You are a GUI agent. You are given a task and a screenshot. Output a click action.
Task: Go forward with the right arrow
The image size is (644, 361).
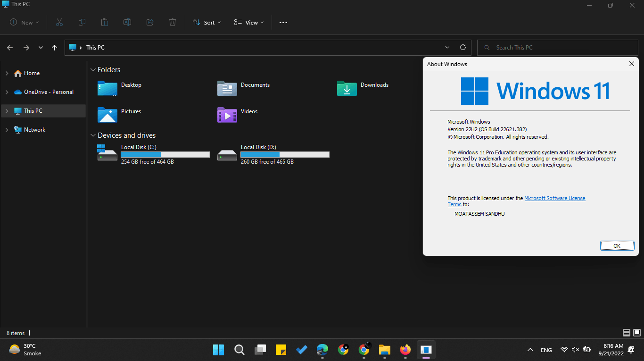point(26,48)
